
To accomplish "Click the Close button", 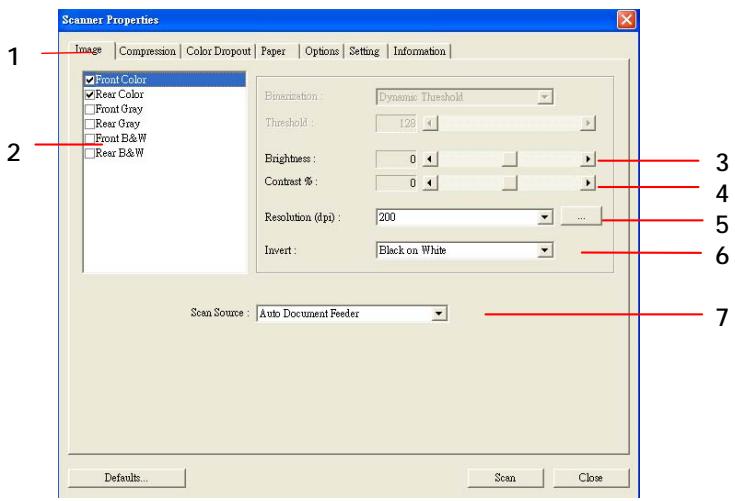I will [591, 478].
